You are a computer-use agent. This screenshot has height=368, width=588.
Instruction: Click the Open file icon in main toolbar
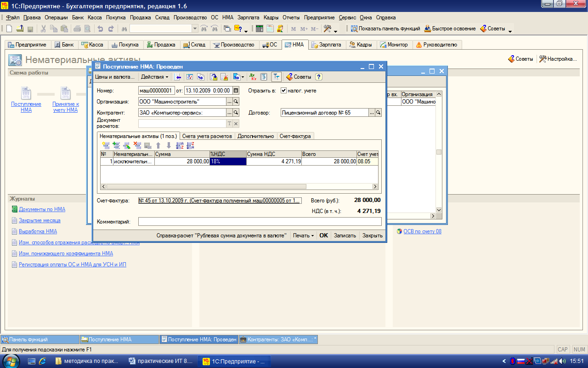(x=20, y=29)
